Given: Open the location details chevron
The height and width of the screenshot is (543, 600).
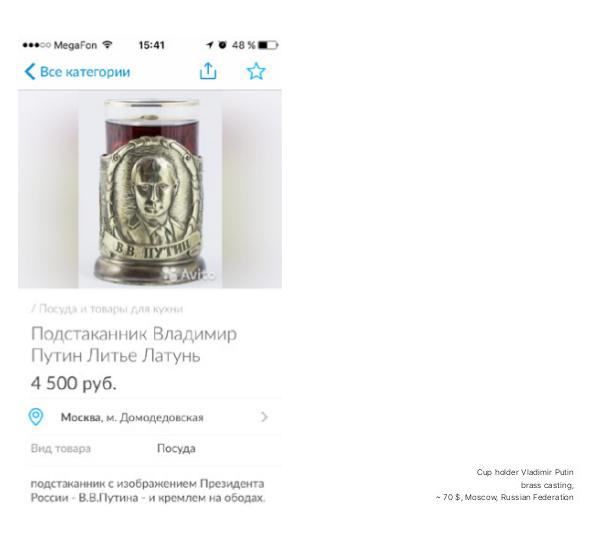Looking at the screenshot, I should 264,417.
